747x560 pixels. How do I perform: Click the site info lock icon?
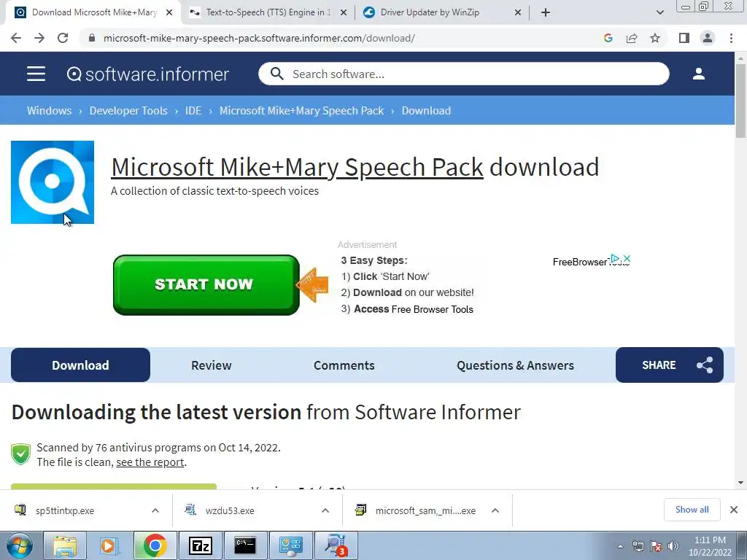pos(92,38)
